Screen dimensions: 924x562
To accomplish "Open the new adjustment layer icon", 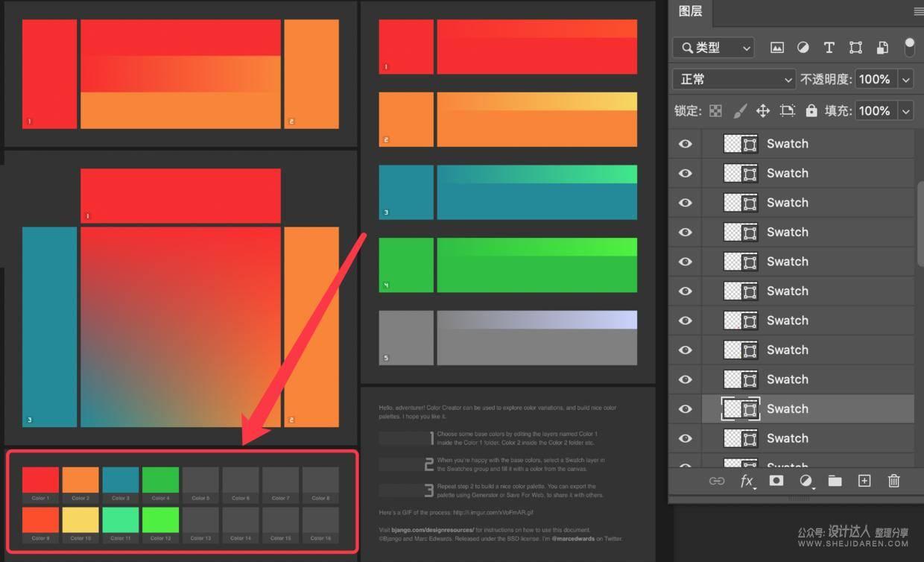I will tap(805, 482).
